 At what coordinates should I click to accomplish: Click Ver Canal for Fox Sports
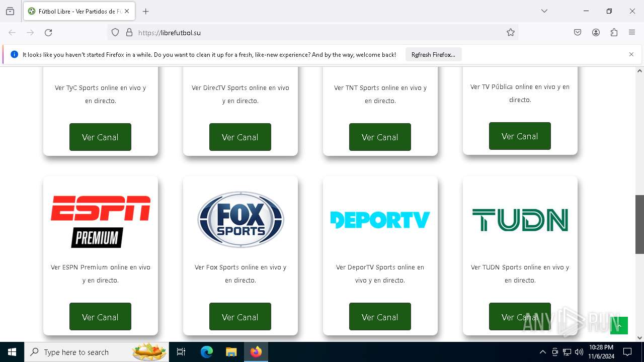pos(240,317)
